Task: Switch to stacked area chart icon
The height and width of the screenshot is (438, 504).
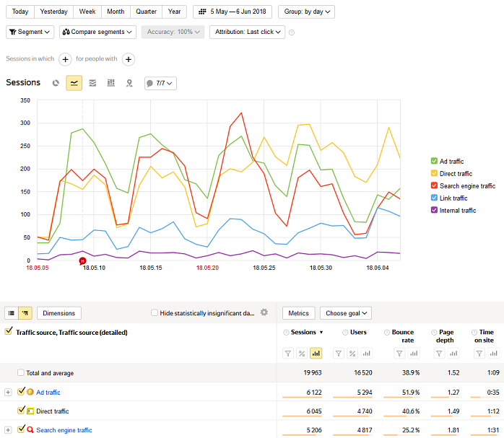Action: click(92, 83)
